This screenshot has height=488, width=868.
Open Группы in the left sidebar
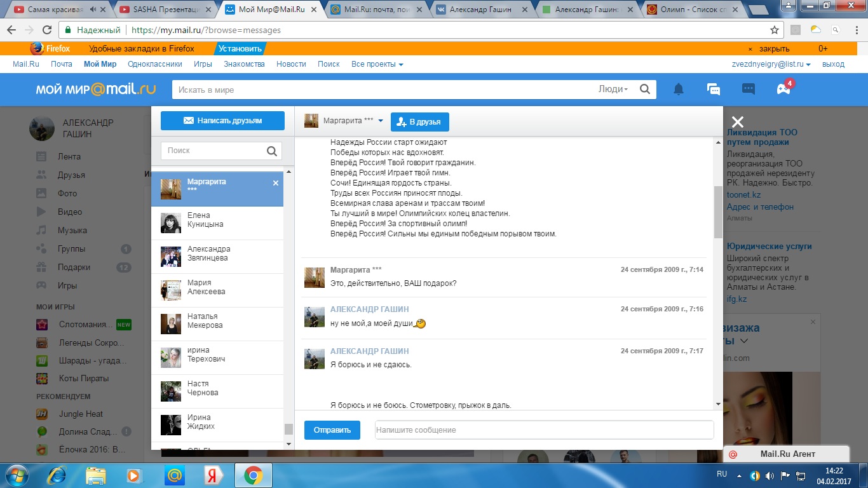(x=71, y=248)
